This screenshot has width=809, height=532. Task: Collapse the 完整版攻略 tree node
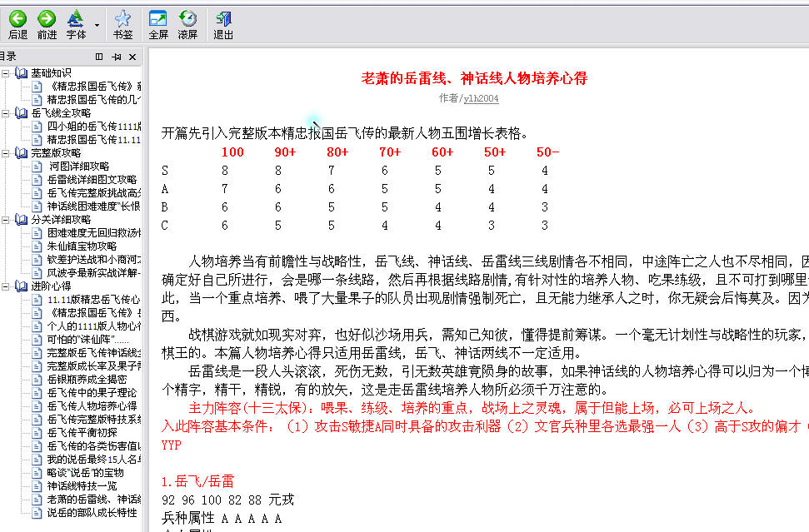tap(6, 153)
